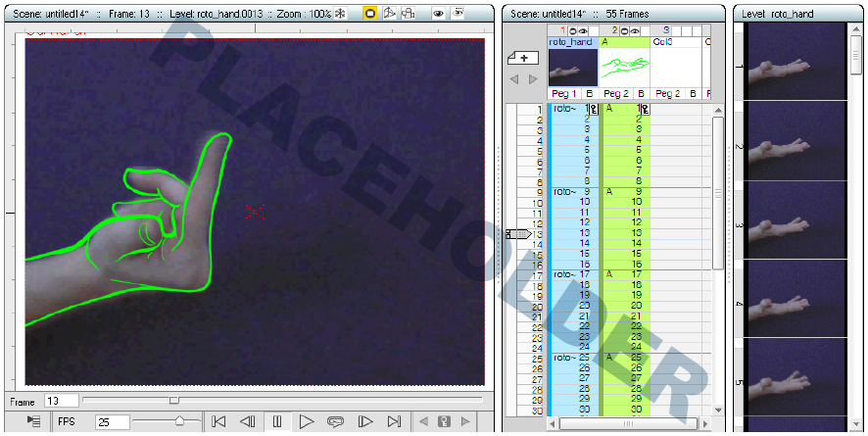Select the yellow camera stand view icon
The height and width of the screenshot is (436, 868).
click(369, 14)
